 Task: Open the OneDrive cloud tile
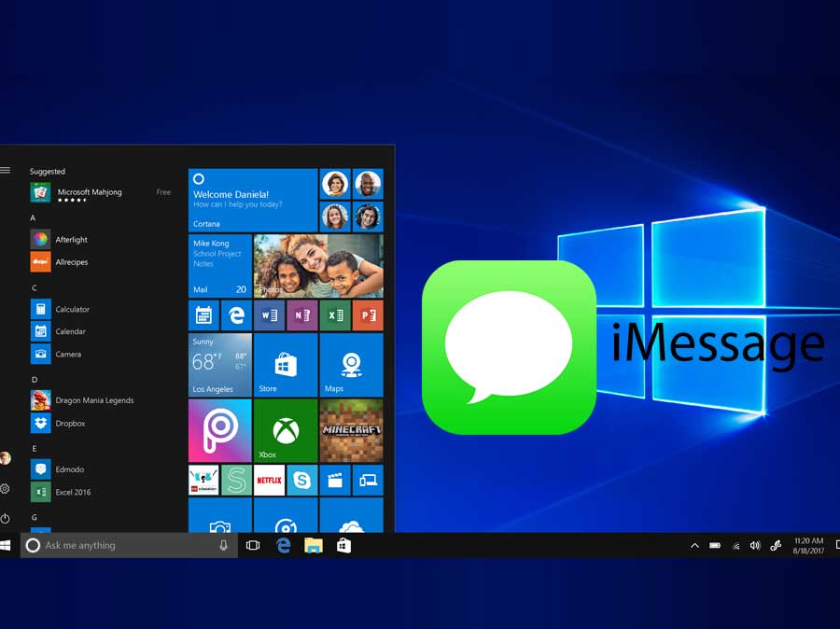coord(352,515)
